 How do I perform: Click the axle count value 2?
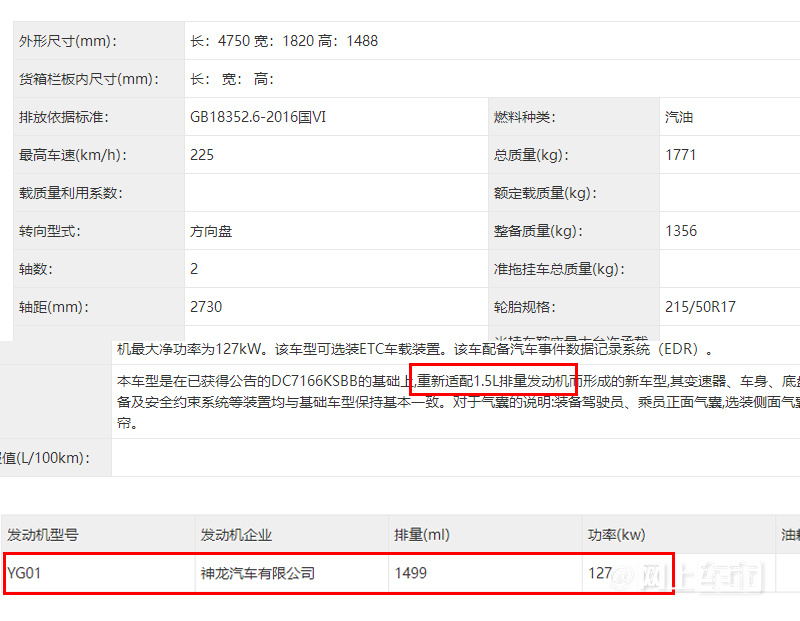tap(194, 269)
